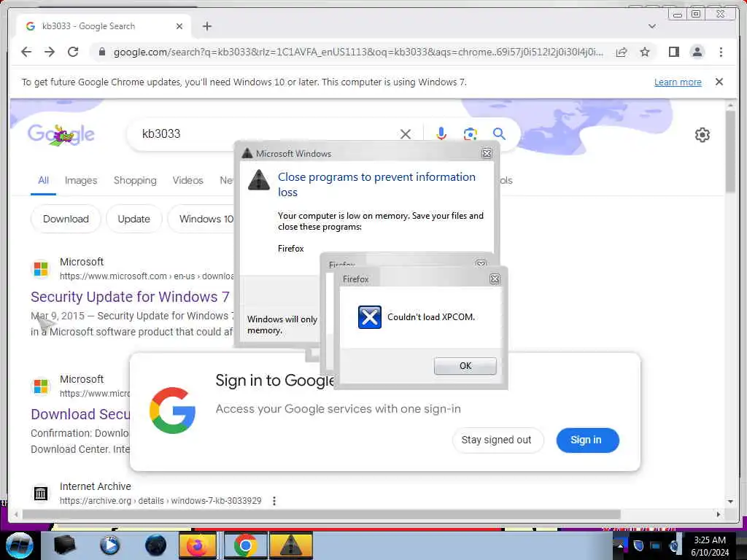
Task: Start voice search with the microphone icon
Action: tap(441, 134)
